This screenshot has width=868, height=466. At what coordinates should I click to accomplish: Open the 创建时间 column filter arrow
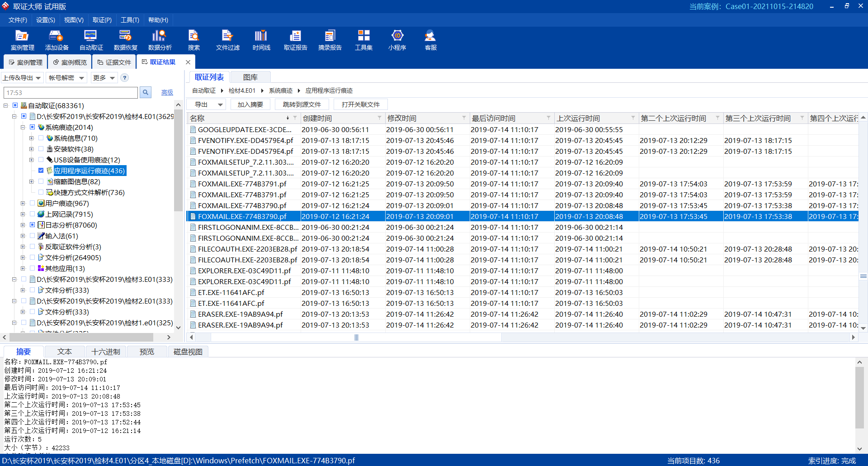[x=380, y=118]
